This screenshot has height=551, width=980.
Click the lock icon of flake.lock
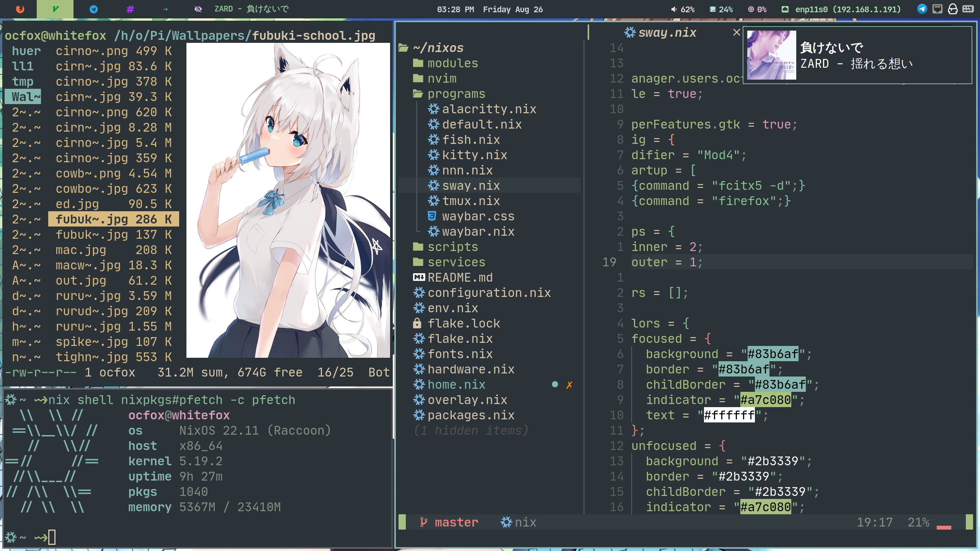click(x=417, y=323)
